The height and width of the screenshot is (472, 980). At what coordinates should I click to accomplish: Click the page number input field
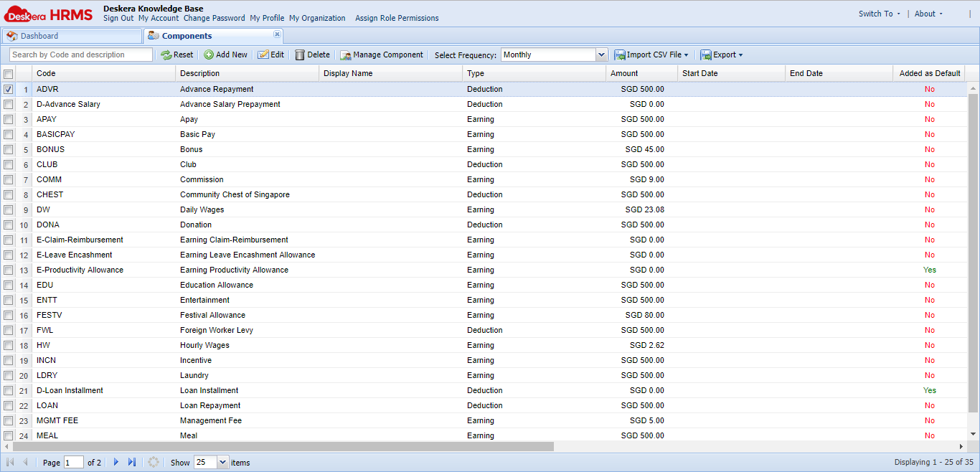[74, 463]
